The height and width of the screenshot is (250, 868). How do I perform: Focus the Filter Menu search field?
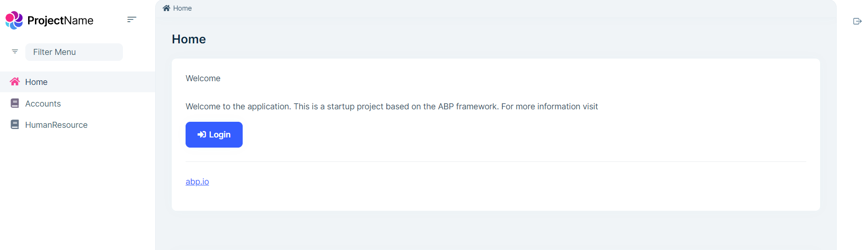tap(74, 52)
